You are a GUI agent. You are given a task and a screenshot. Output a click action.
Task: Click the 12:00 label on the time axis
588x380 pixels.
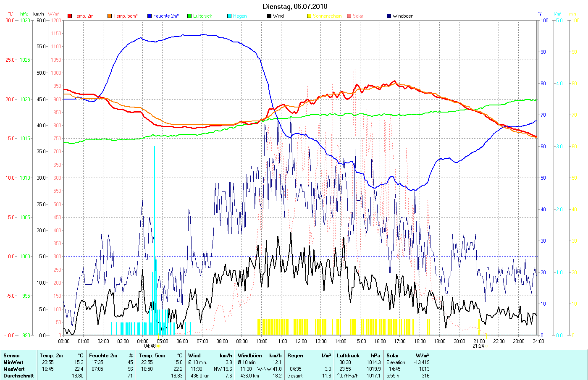(301, 341)
